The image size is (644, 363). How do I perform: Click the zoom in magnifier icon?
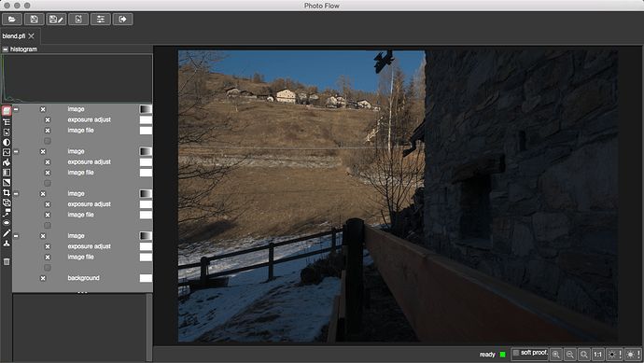coord(556,354)
